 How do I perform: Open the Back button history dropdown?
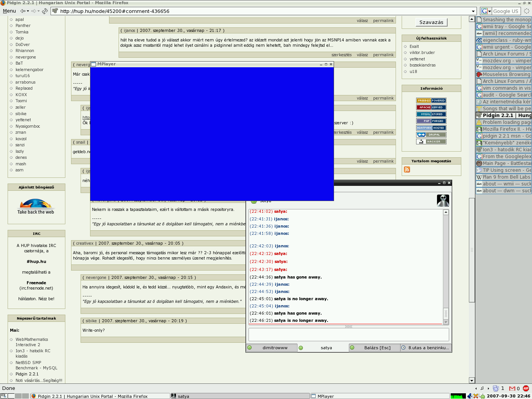pos(28,11)
